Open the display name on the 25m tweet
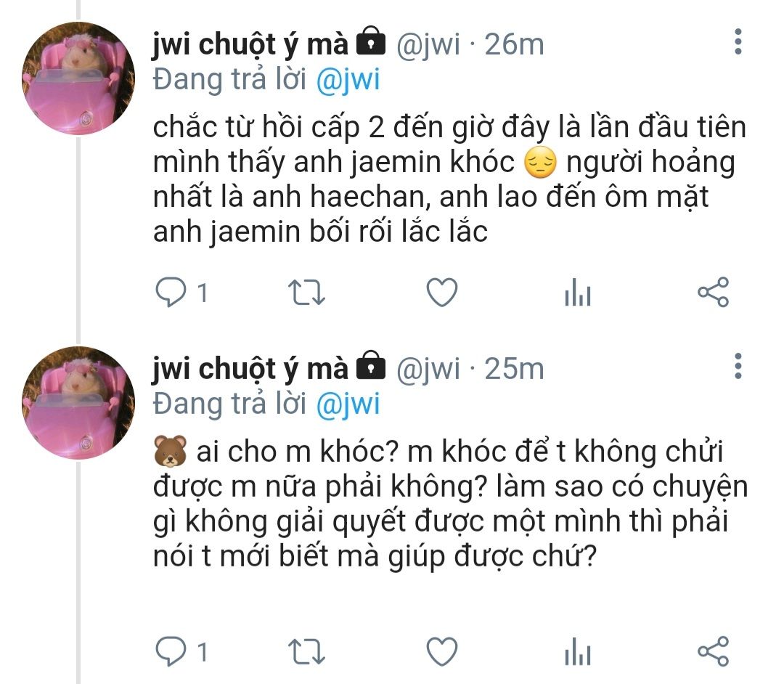784x684 pixels. tap(250, 370)
